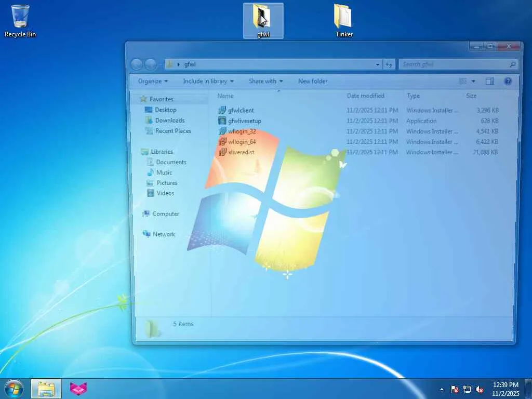Open Videos library
The image size is (532, 399).
[165, 193]
